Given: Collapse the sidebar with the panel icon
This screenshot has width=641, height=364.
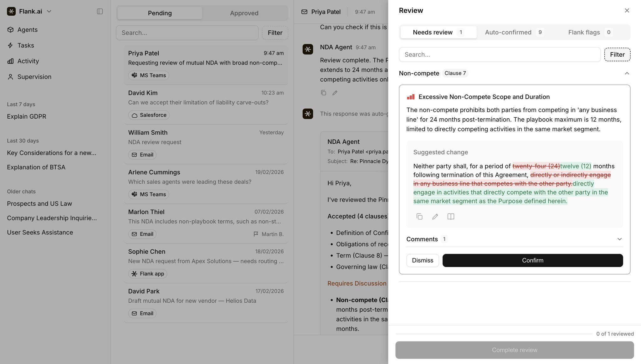Looking at the screenshot, I should (x=100, y=11).
